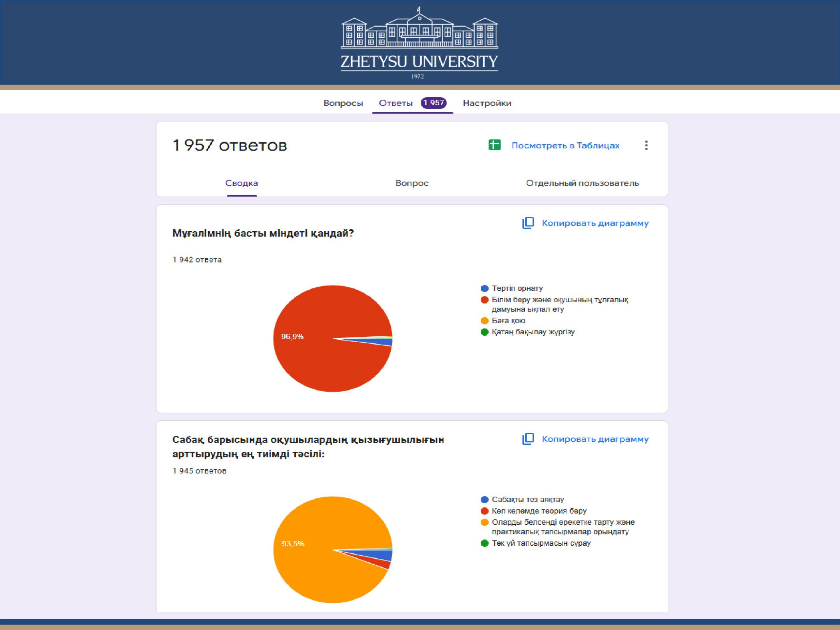Click green Тек үй тапсырмасын сұрау legend dot
Viewport: 840px width, 630px height.
coord(484,543)
